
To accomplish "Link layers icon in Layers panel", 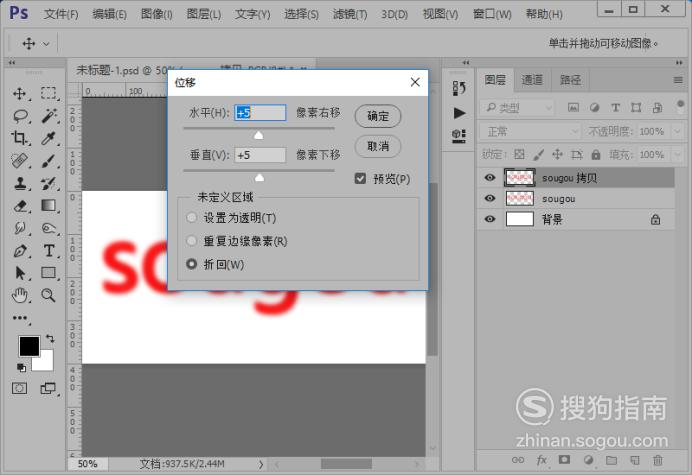I will pos(518,460).
